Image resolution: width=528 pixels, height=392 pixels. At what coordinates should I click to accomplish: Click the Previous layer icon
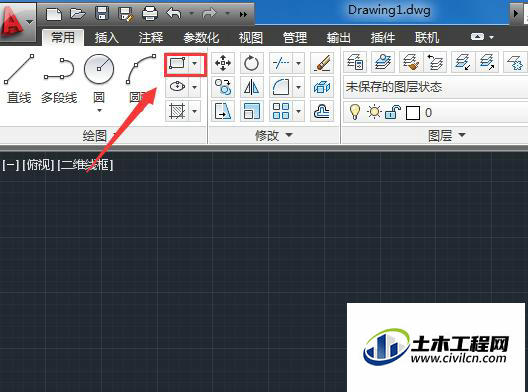click(436, 62)
